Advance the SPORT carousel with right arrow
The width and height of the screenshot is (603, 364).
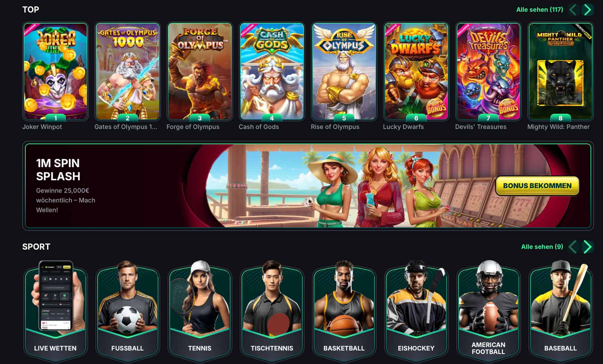(587, 247)
